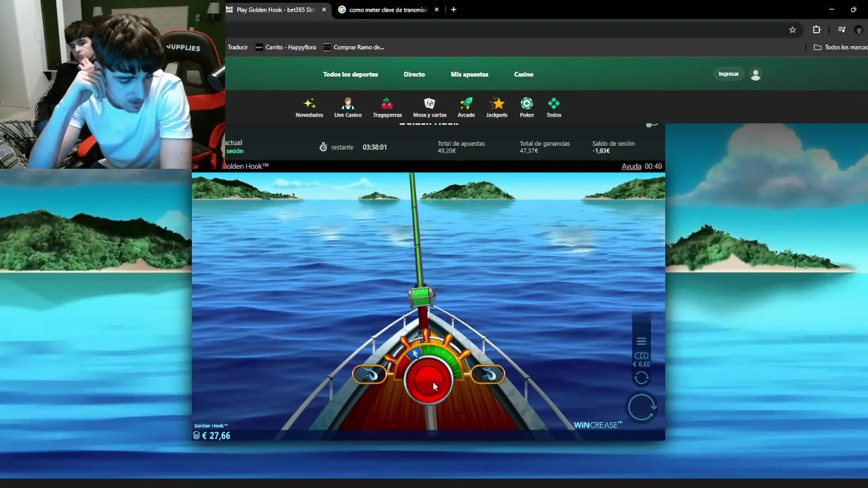The width and height of the screenshot is (868, 488).
Task: Click the restante timer 03:38:01
Action: point(374,147)
